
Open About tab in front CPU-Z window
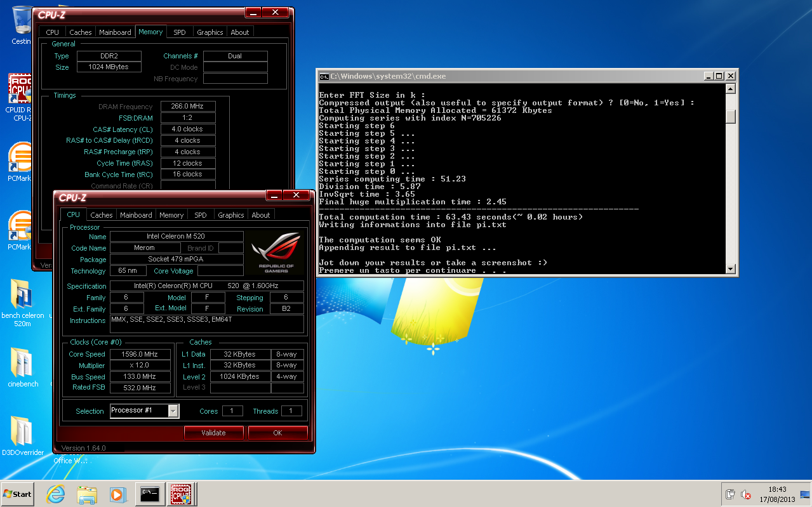261,215
